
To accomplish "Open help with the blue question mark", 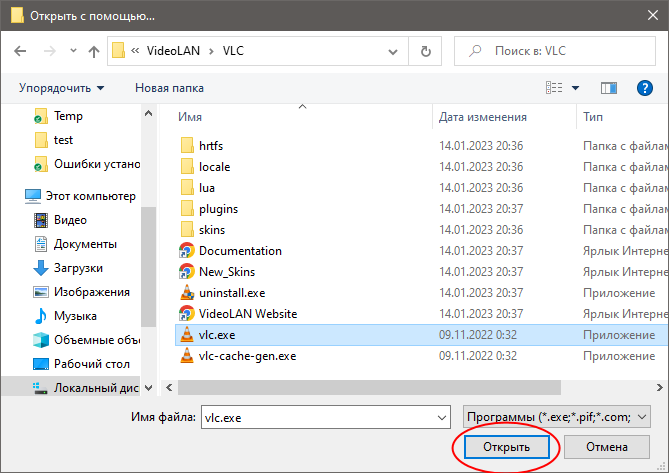I will pos(644,88).
